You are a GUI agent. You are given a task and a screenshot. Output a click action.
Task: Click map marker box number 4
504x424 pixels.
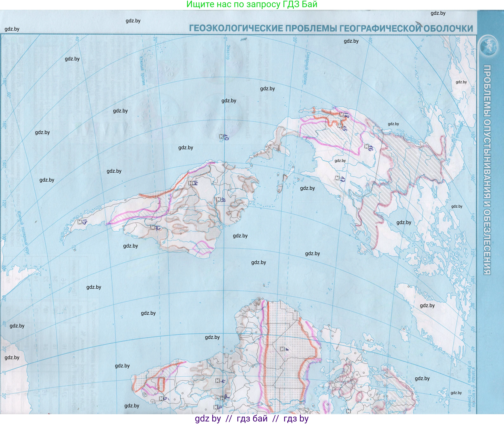218,381
